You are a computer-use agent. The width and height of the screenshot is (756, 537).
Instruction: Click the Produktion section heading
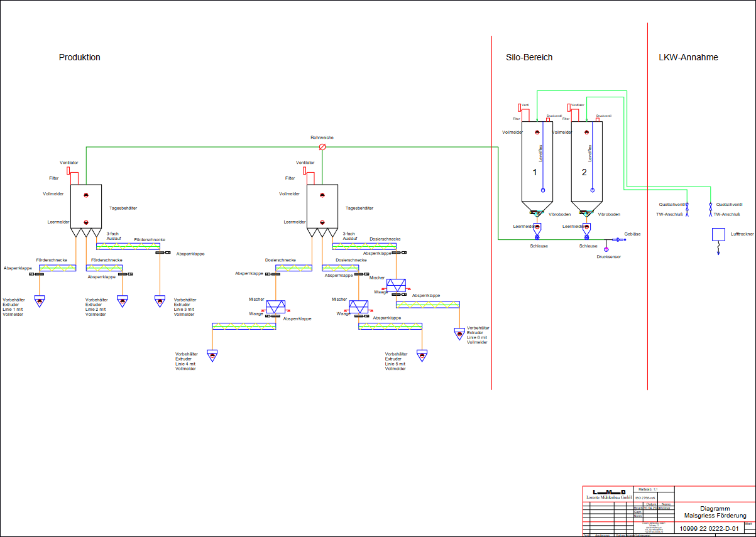pos(80,57)
